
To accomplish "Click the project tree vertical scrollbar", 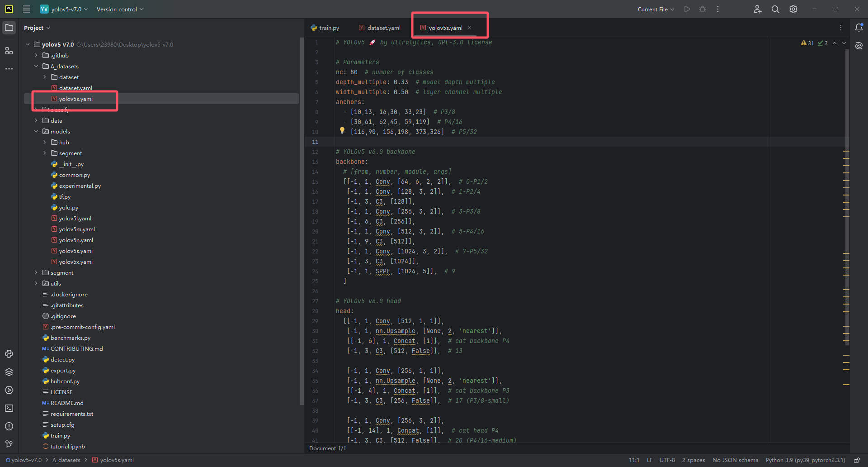I will (x=302, y=222).
